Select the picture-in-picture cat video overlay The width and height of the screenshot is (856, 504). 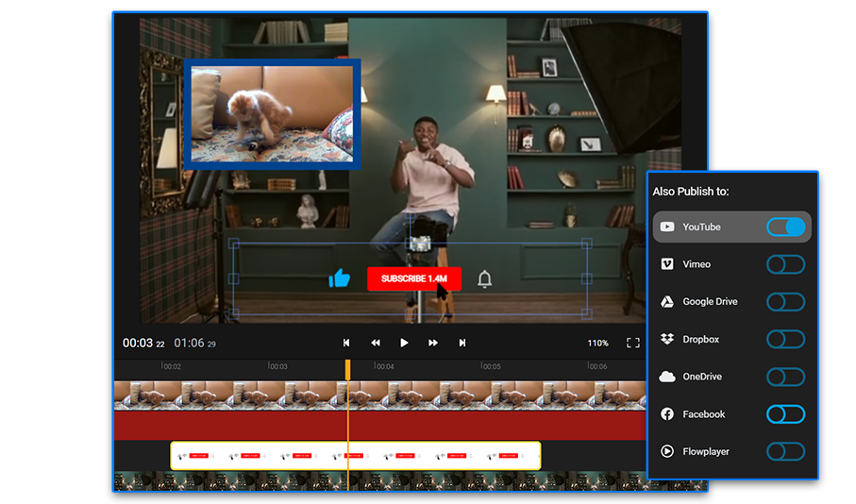point(272,114)
